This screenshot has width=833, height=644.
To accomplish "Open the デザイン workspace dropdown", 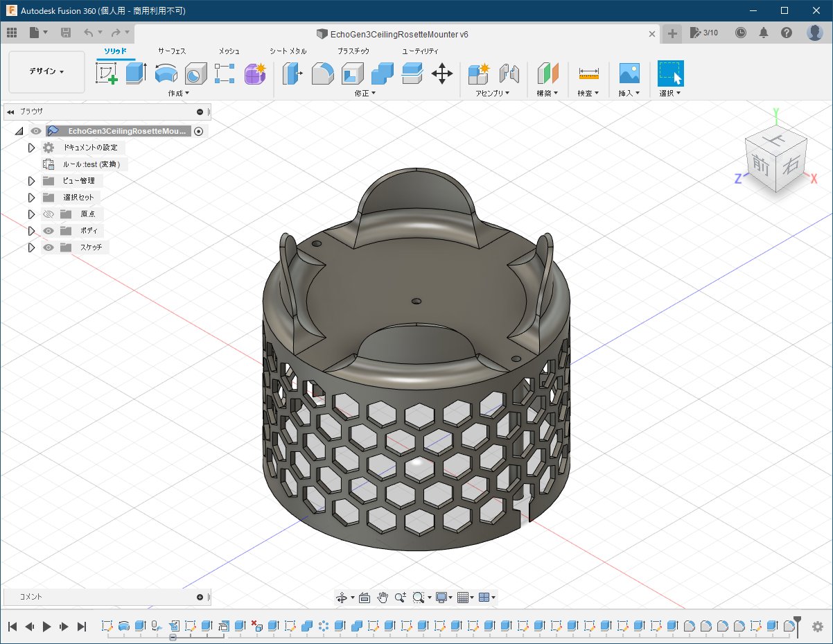I will point(46,71).
